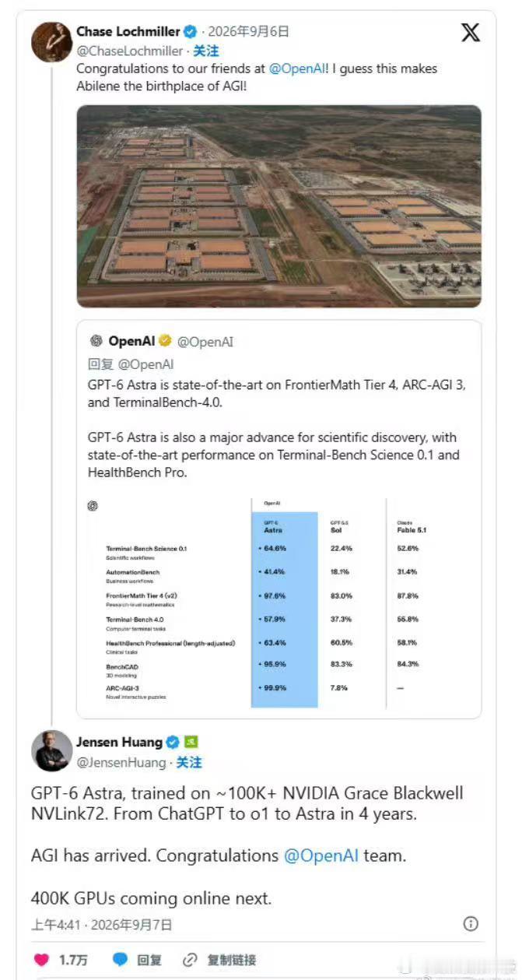522x980 pixels.
Task: Open Chase Lochmiller's profile avatar
Action: click(x=52, y=41)
